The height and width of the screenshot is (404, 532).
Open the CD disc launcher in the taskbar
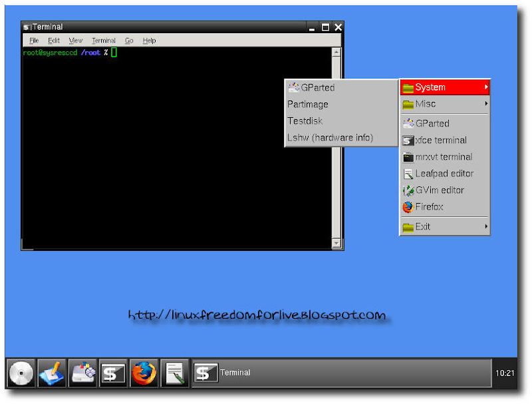[21, 373]
